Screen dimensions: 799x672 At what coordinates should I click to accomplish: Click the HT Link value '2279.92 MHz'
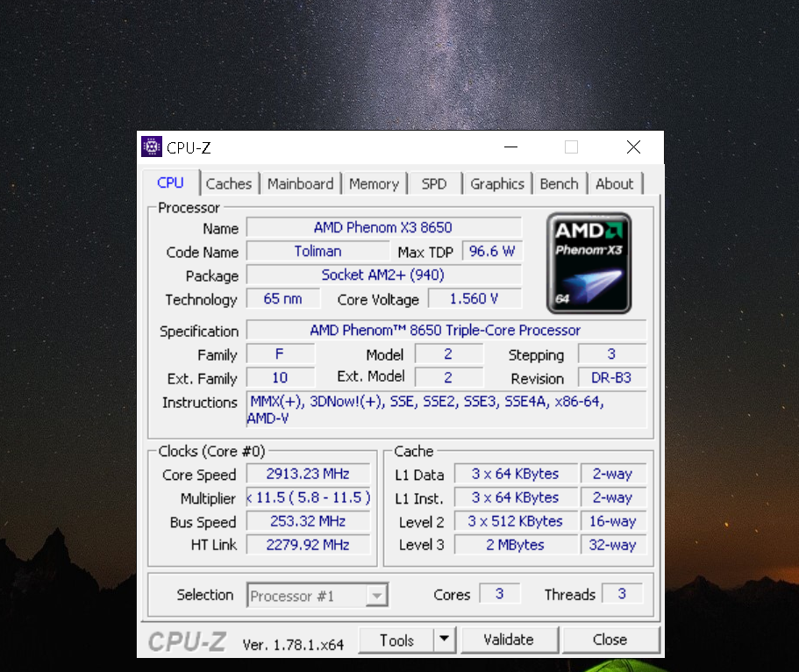308,545
